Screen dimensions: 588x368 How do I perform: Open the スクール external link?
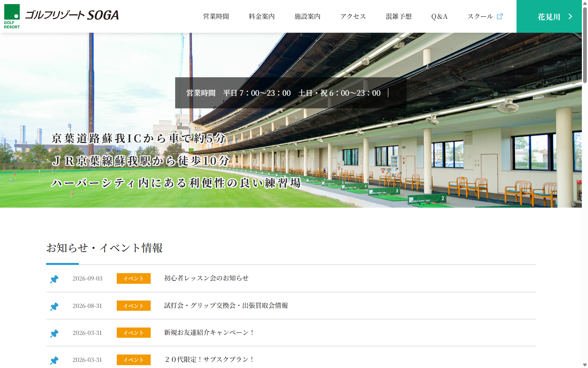(x=485, y=16)
